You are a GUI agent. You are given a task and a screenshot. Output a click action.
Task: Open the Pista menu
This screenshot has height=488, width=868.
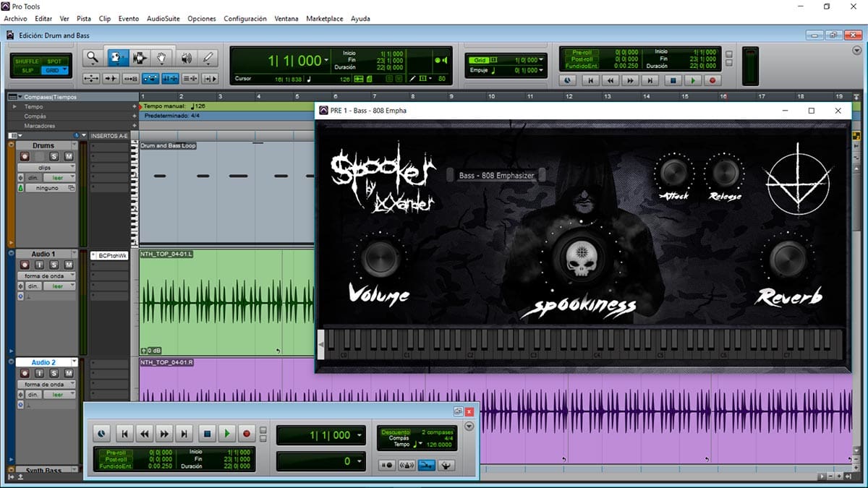tap(84, 18)
